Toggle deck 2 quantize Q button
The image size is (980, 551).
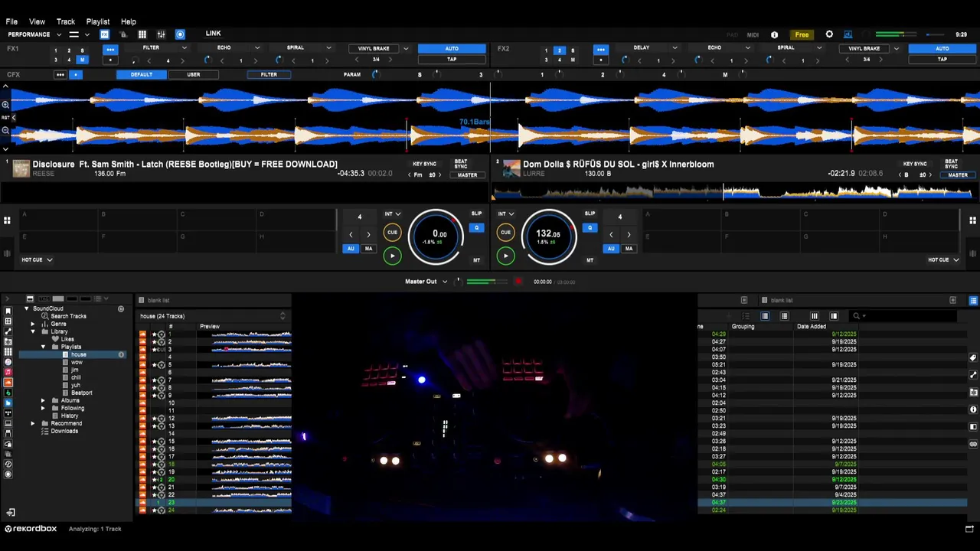point(590,227)
